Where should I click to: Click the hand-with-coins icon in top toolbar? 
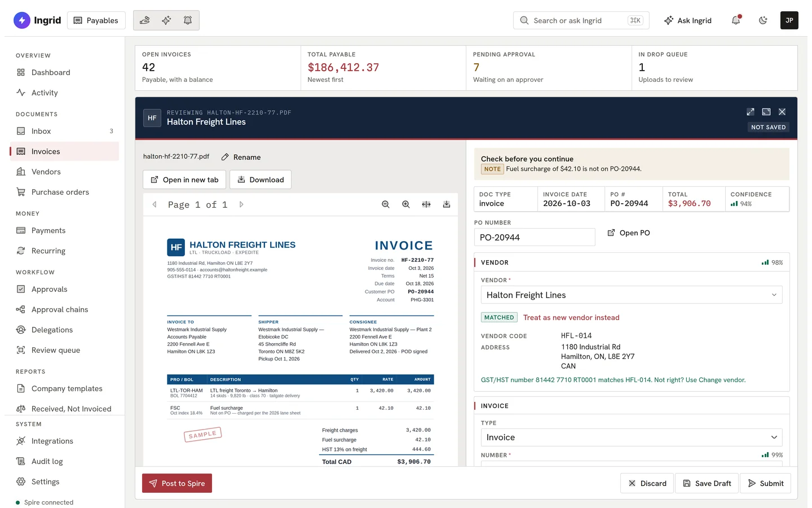click(145, 20)
